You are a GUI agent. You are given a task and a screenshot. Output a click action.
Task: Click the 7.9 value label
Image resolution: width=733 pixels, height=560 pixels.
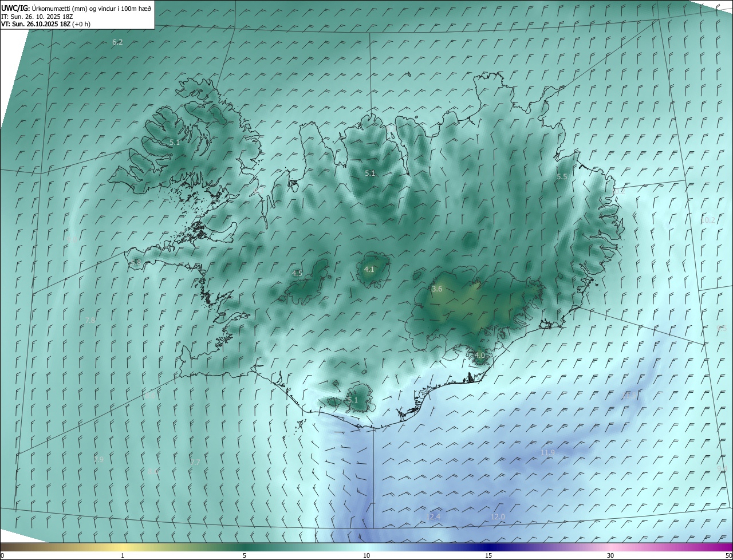click(98, 459)
